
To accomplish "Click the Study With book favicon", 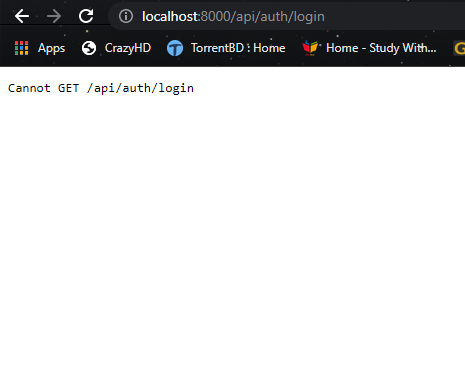I will coord(310,48).
